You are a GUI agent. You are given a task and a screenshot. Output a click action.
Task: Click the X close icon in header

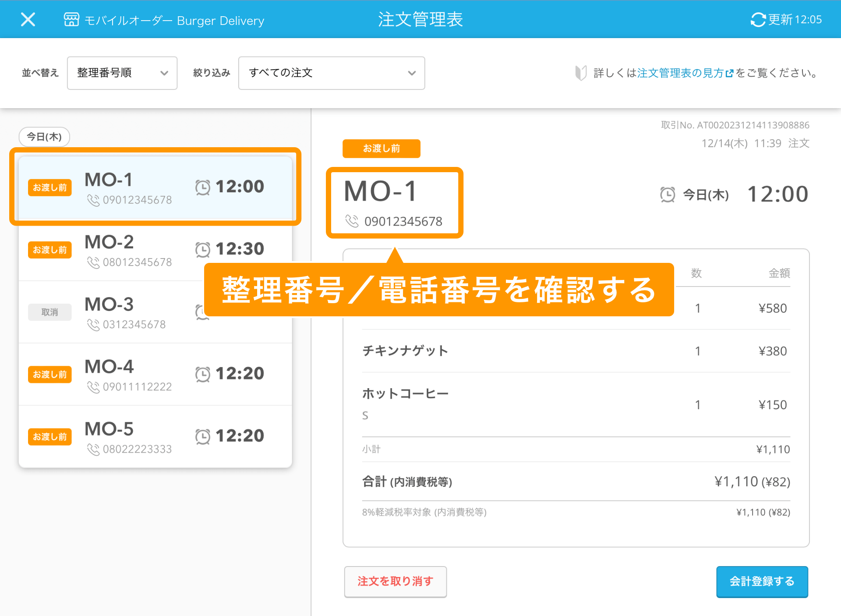tap(28, 20)
